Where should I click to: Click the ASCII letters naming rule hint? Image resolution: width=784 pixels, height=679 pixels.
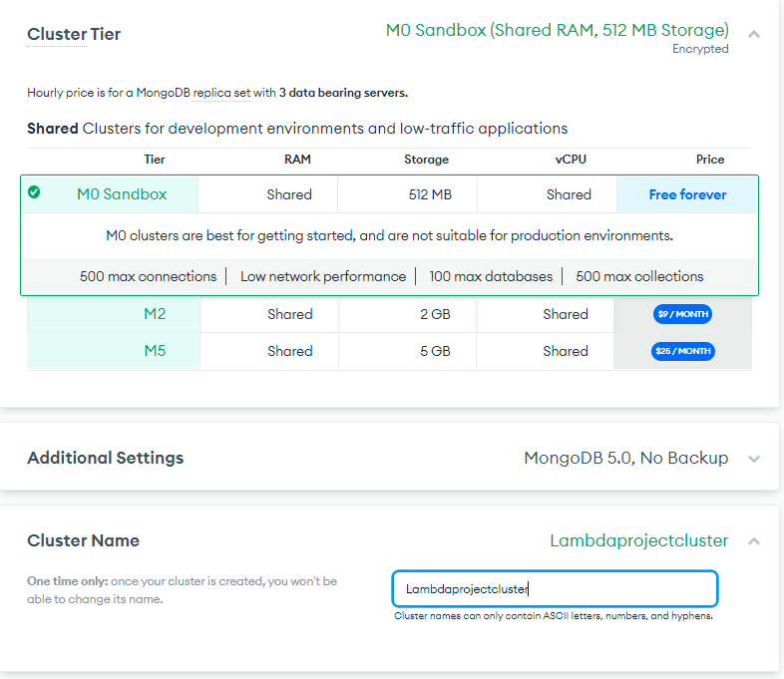(554, 616)
